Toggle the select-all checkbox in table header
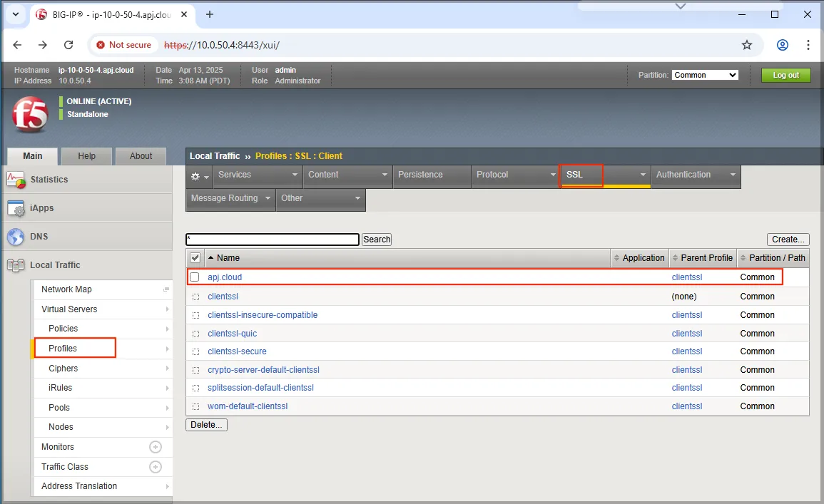This screenshot has height=504, width=824. click(x=195, y=258)
